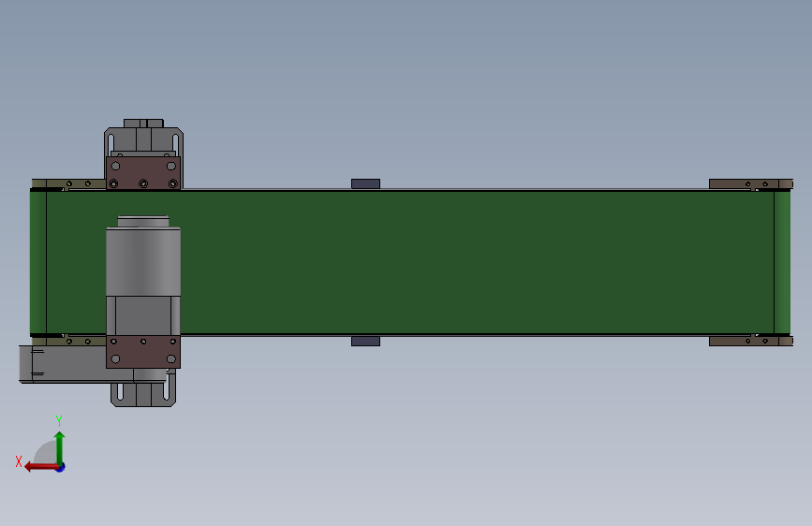Select the upper brown motor mounting plate

[143, 173]
